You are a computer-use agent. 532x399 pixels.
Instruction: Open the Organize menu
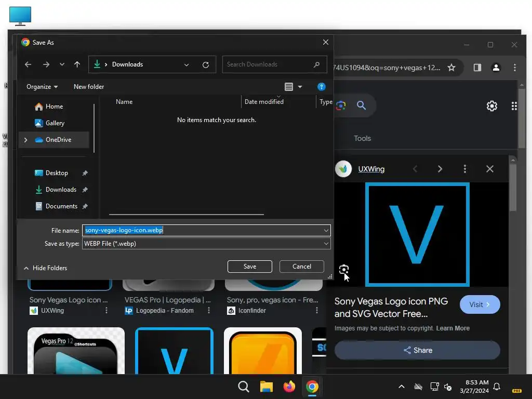click(x=42, y=87)
